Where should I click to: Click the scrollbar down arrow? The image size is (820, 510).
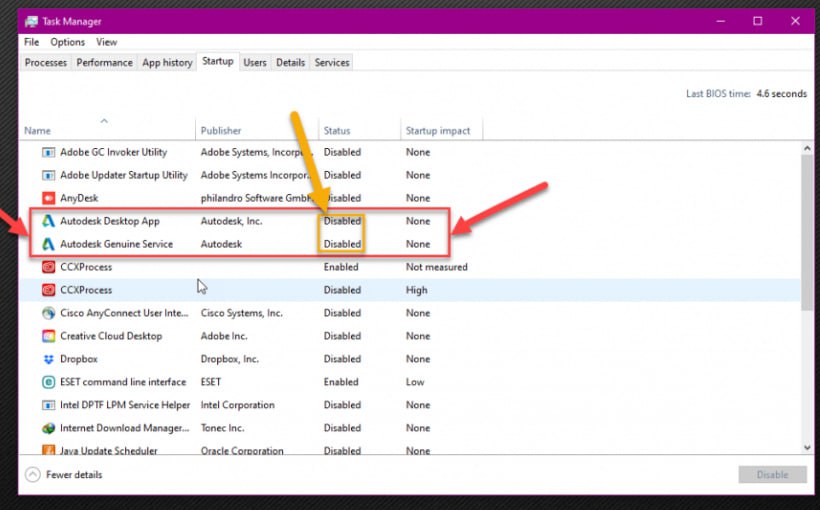click(807, 448)
